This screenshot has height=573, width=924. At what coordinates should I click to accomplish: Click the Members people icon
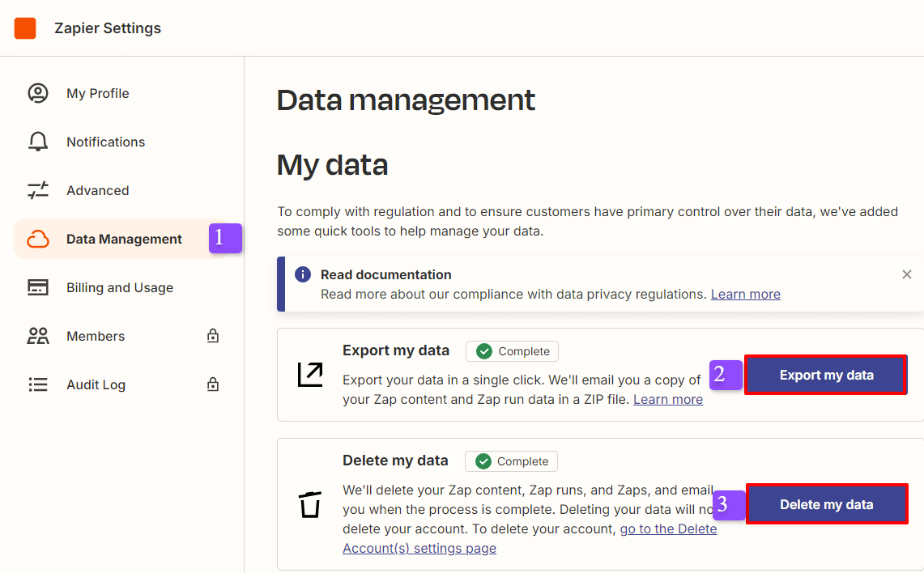tap(38, 336)
